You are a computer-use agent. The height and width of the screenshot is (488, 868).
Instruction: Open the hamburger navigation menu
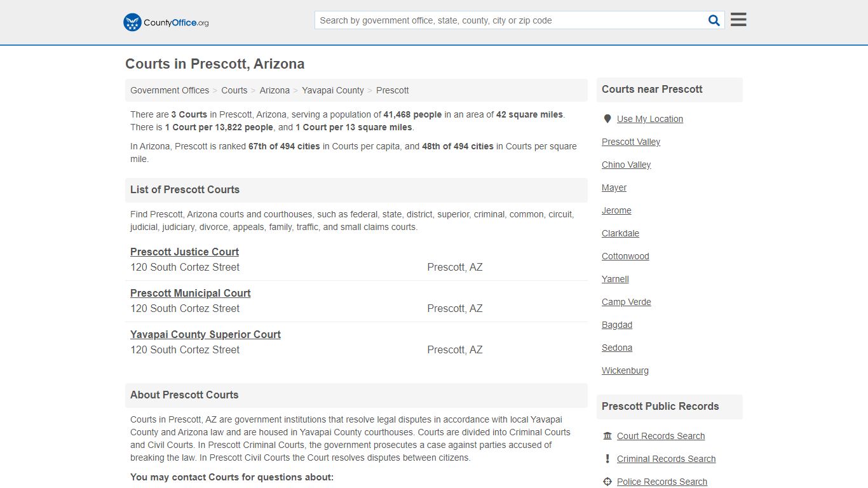coord(738,19)
